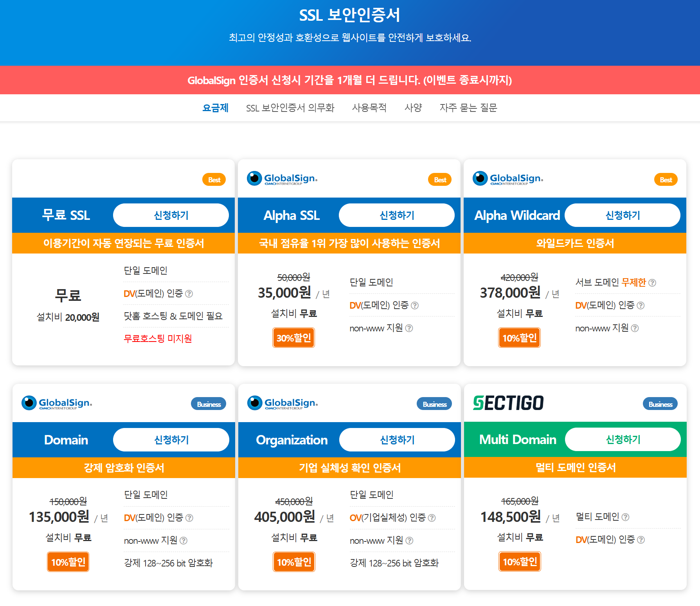Viewport: 700px width, 606px height.
Task: Click 강제 128~256 bit 암호화 on Organization
Action: pyautogui.click(x=394, y=563)
